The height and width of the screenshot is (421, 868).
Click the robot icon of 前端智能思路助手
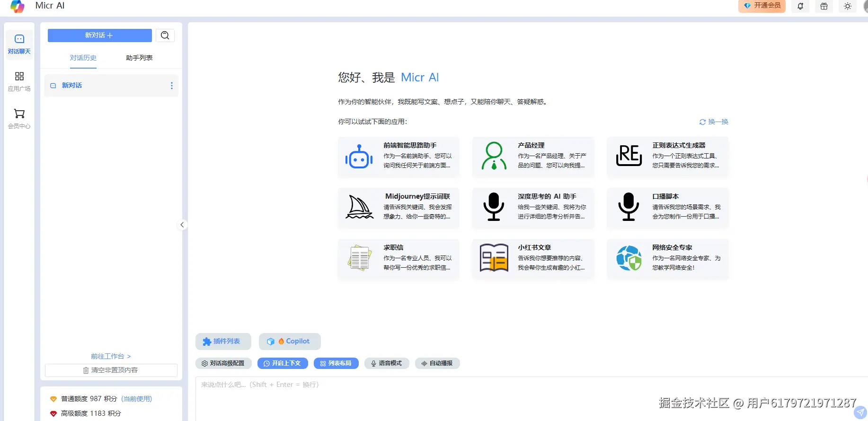point(359,157)
